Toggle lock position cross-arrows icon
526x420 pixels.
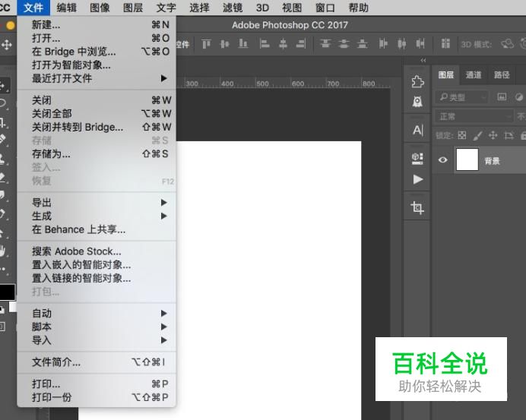coord(493,135)
